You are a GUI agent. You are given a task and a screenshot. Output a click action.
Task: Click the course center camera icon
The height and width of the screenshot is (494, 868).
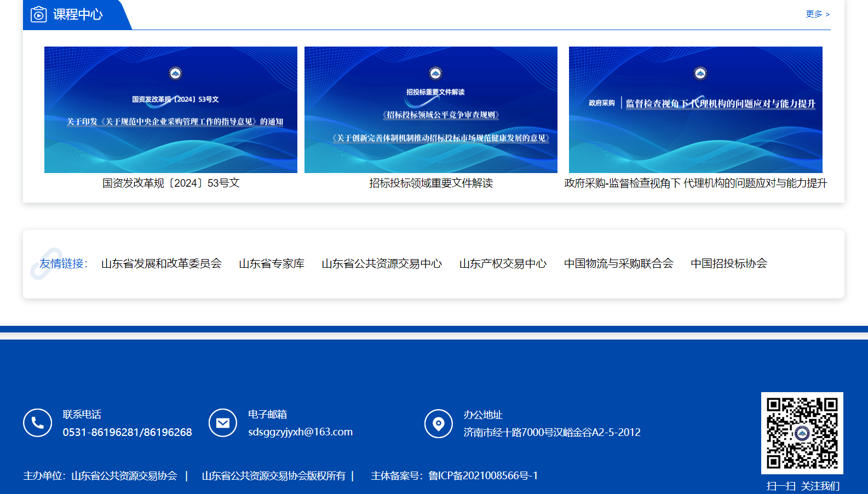click(38, 14)
